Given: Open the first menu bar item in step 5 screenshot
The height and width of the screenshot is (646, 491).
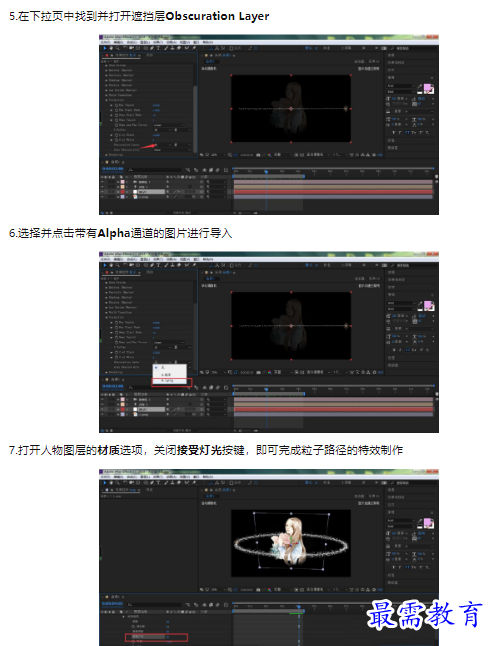Looking at the screenshot, I should coord(106,42).
